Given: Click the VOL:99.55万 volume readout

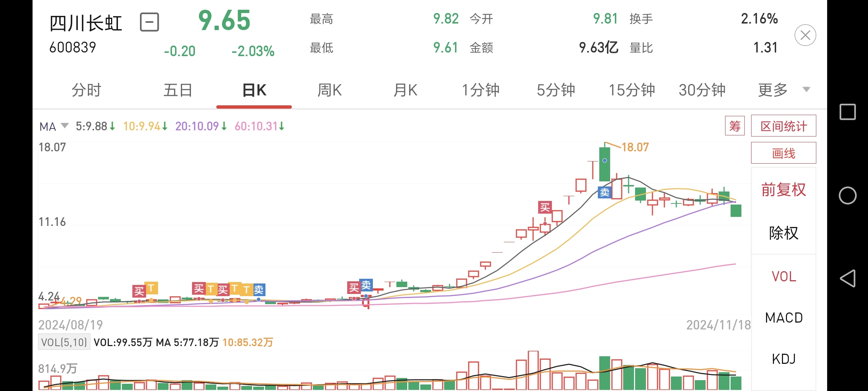Looking at the screenshot, I should coord(123,342).
